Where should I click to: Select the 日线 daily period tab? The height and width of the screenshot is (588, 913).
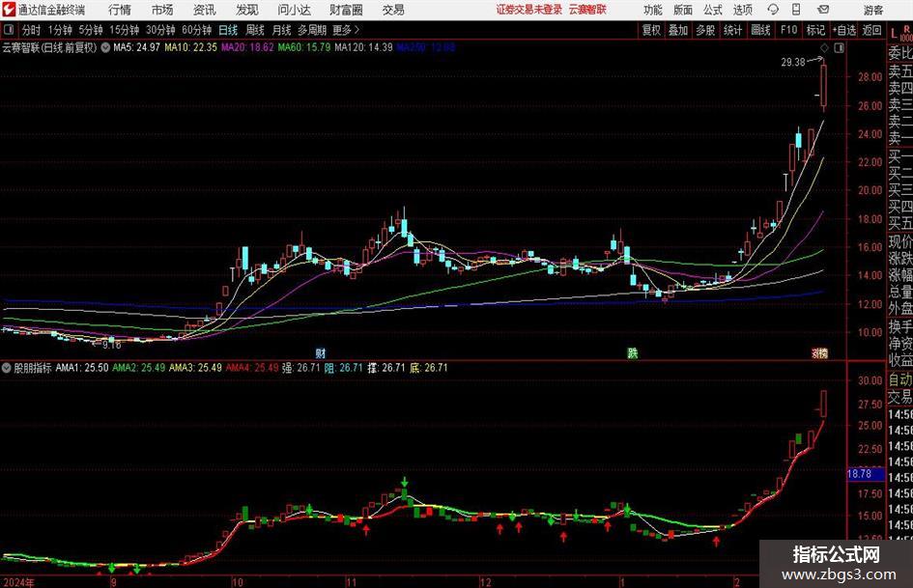[x=228, y=30]
